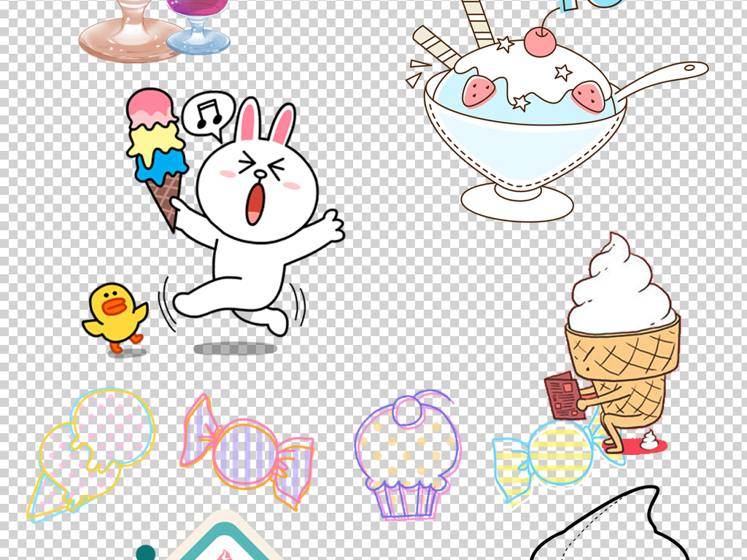The image size is (747, 560).
Task: Click the teal diamond badge at bottom
Action: [x=223, y=536]
